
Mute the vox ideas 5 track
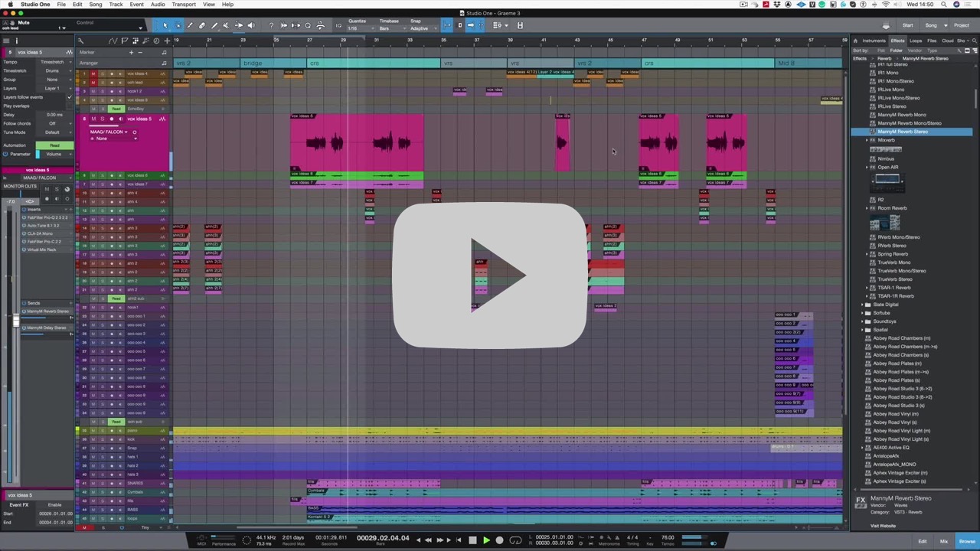coord(93,119)
